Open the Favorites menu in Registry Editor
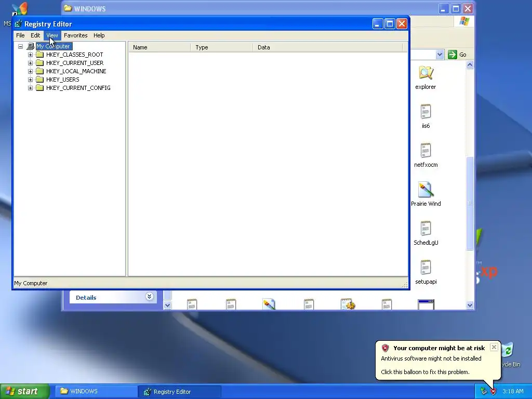Image resolution: width=532 pixels, height=399 pixels. pyautogui.click(x=76, y=35)
